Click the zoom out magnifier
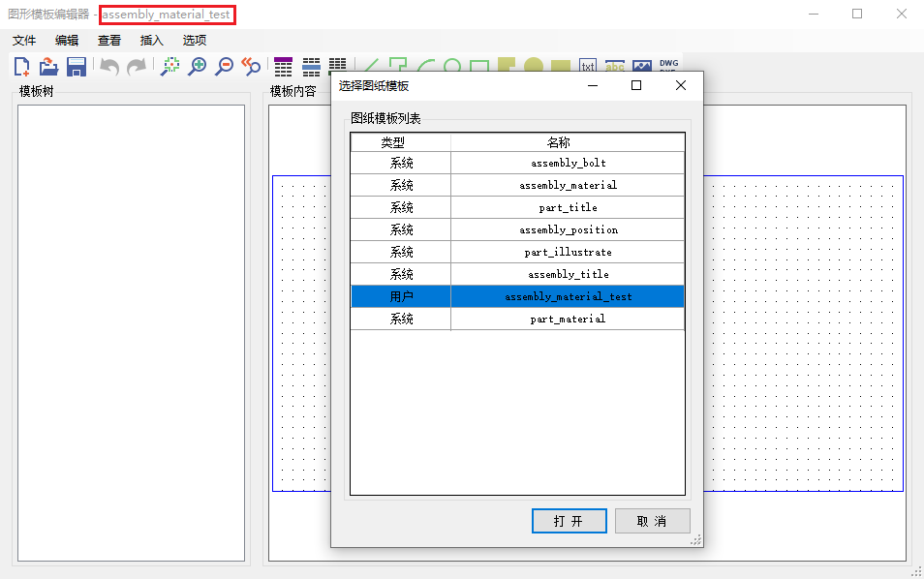Image resolution: width=924 pixels, height=579 pixels. pyautogui.click(x=224, y=66)
